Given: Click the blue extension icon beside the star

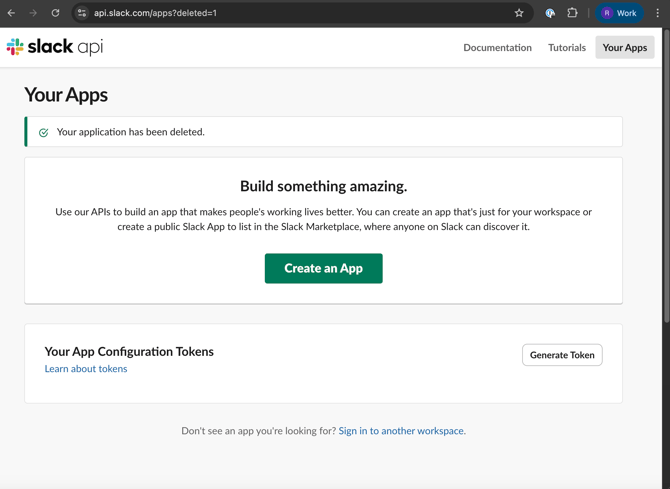Looking at the screenshot, I should point(549,13).
